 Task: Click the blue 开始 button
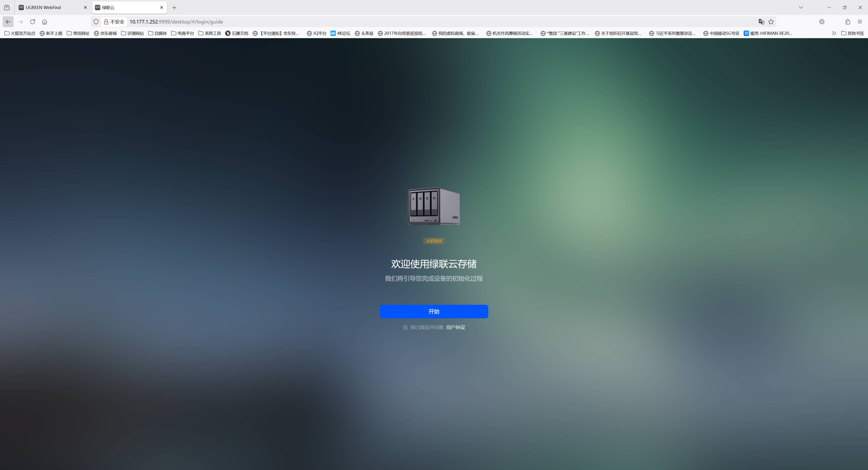coord(434,311)
